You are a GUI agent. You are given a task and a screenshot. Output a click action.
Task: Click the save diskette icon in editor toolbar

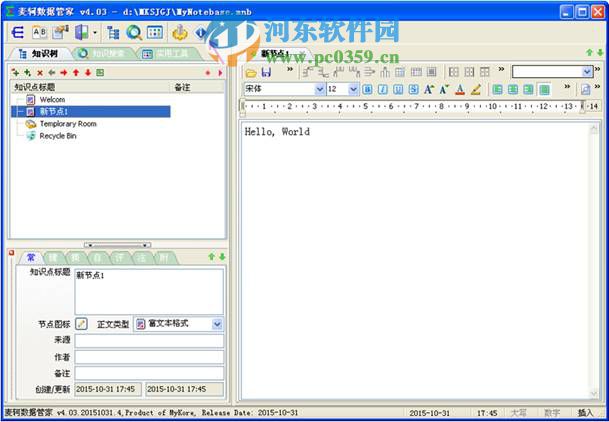266,72
